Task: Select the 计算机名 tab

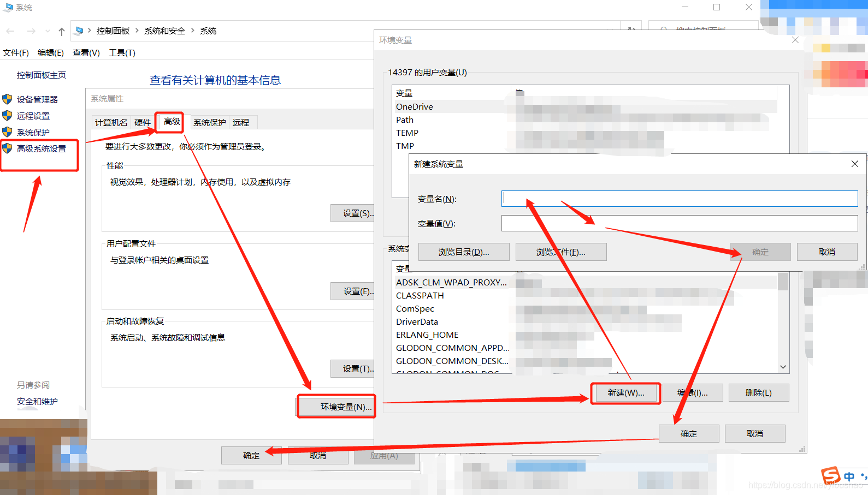Action: coord(111,122)
